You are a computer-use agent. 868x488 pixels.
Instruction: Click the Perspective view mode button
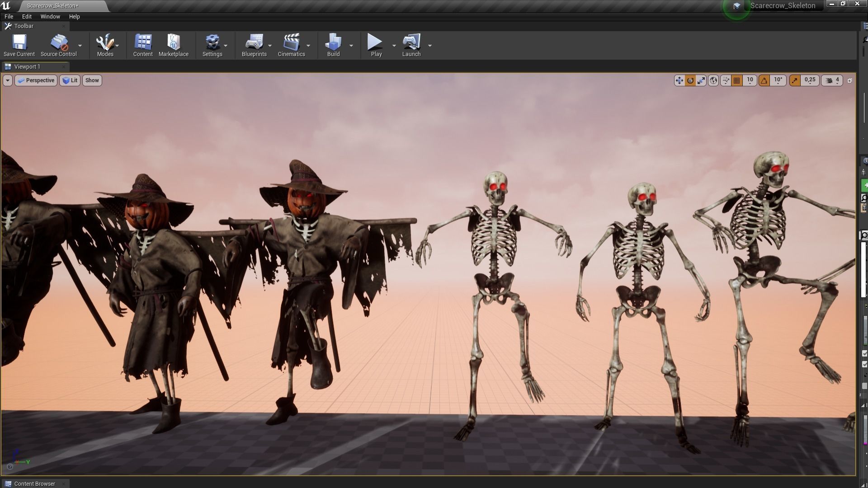36,80
